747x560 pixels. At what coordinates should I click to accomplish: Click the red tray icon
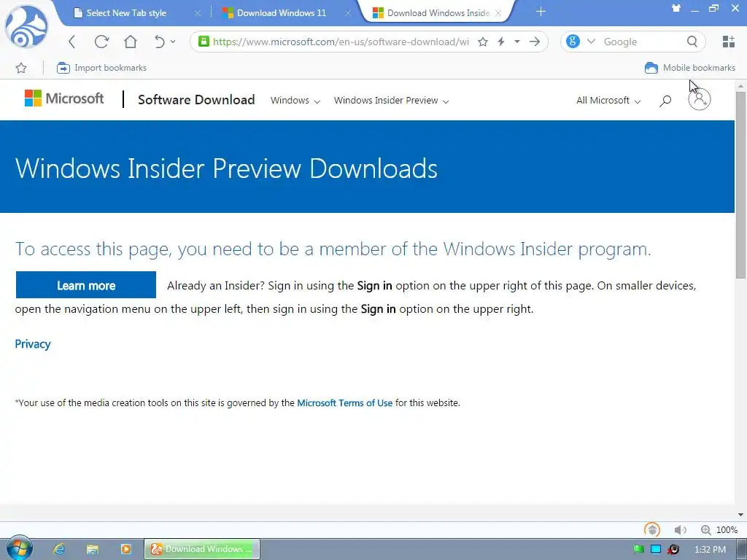(x=673, y=550)
